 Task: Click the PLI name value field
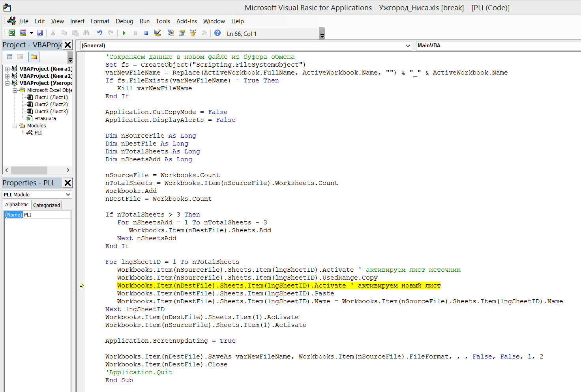47,215
